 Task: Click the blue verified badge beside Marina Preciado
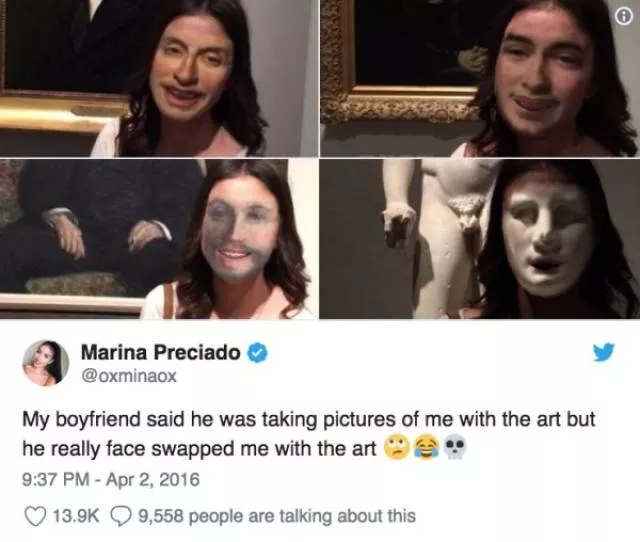tap(257, 352)
